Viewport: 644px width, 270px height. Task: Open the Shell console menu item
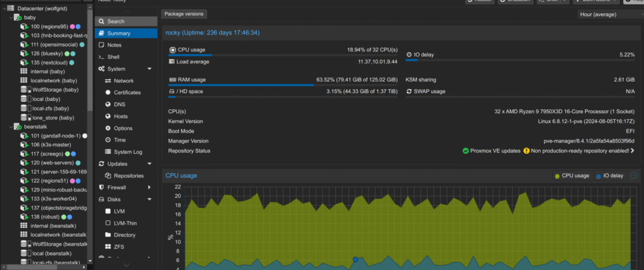click(x=113, y=57)
